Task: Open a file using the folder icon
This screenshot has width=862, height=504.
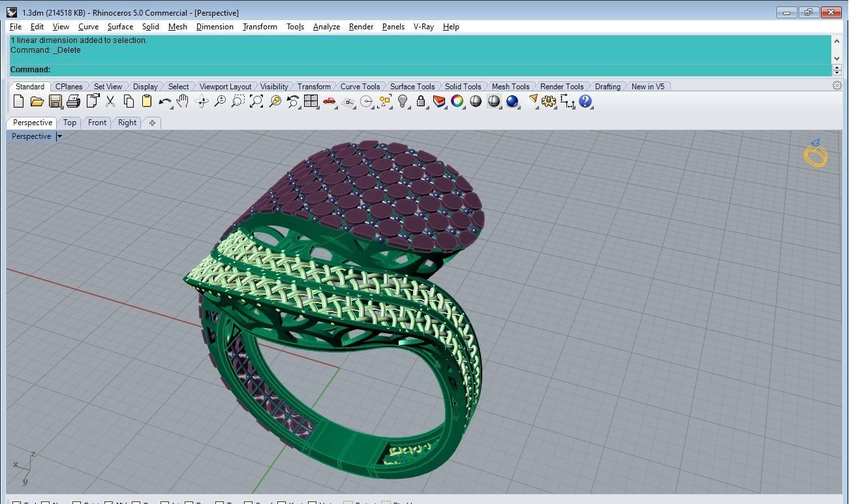Action: pyautogui.click(x=37, y=101)
